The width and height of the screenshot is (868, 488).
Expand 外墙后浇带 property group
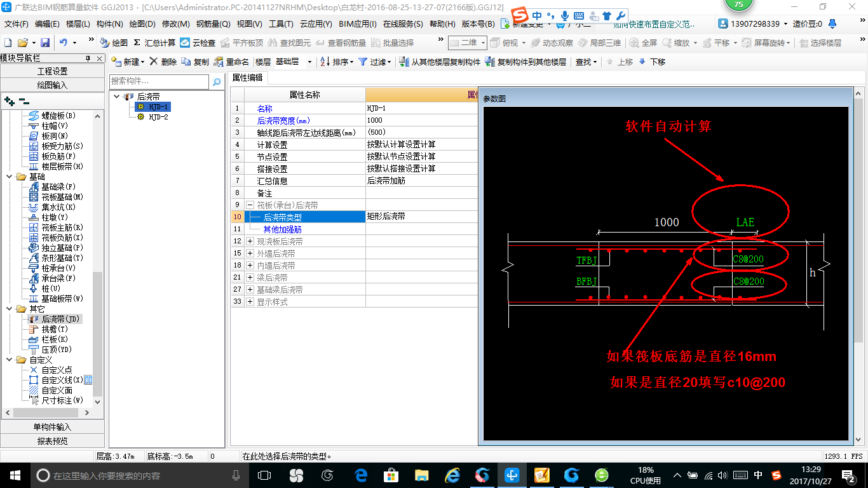(x=250, y=254)
